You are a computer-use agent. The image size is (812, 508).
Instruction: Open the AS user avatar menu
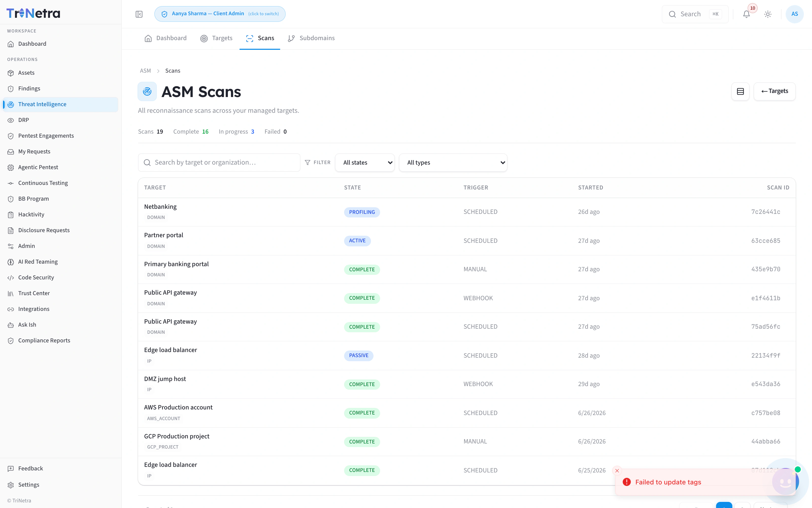[x=794, y=14]
